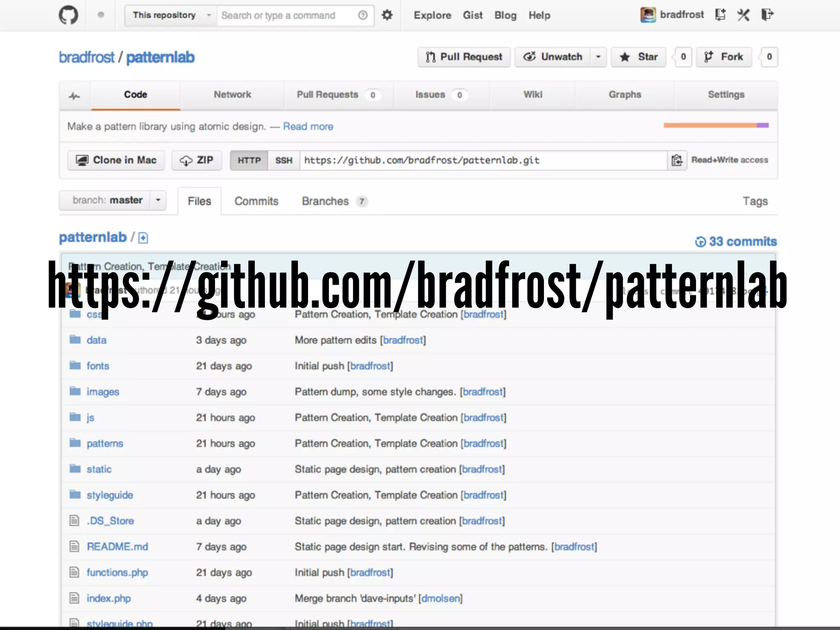The image size is (840, 630).
Task: Click the fork count 0 badge
Action: coord(769,57)
